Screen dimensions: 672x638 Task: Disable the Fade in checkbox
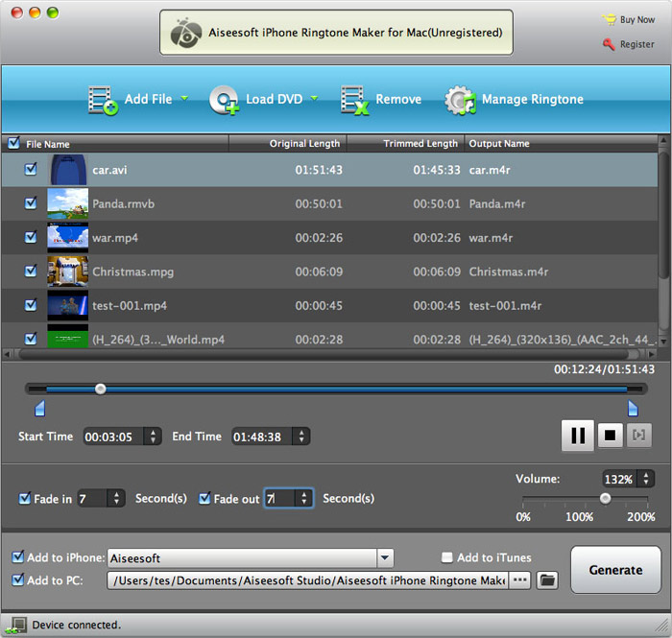pyautogui.click(x=25, y=498)
